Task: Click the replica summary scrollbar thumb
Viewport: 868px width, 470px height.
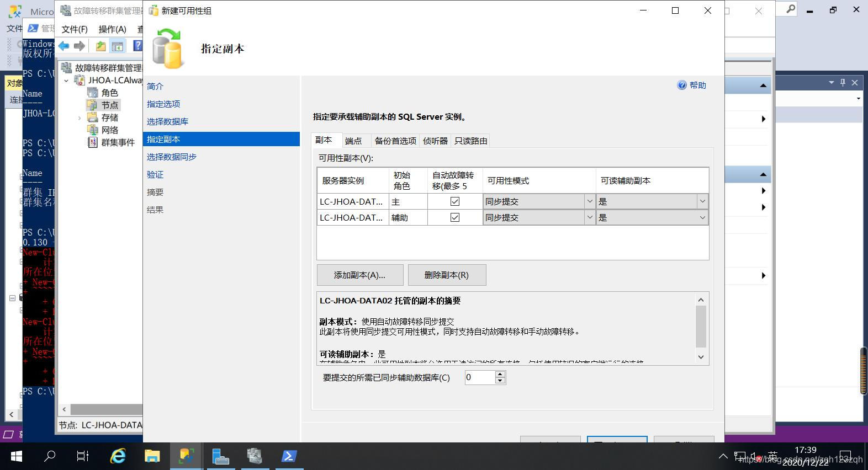Action: (x=701, y=326)
